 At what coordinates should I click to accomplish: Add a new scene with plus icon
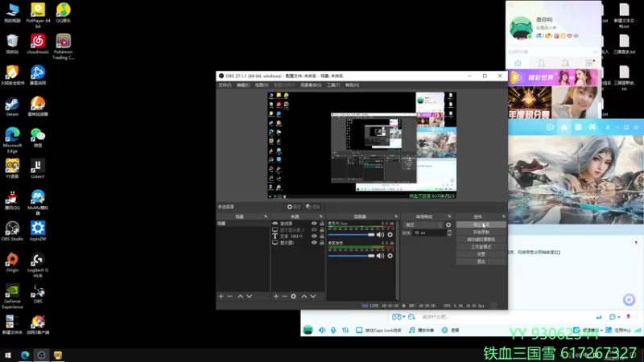[221, 296]
